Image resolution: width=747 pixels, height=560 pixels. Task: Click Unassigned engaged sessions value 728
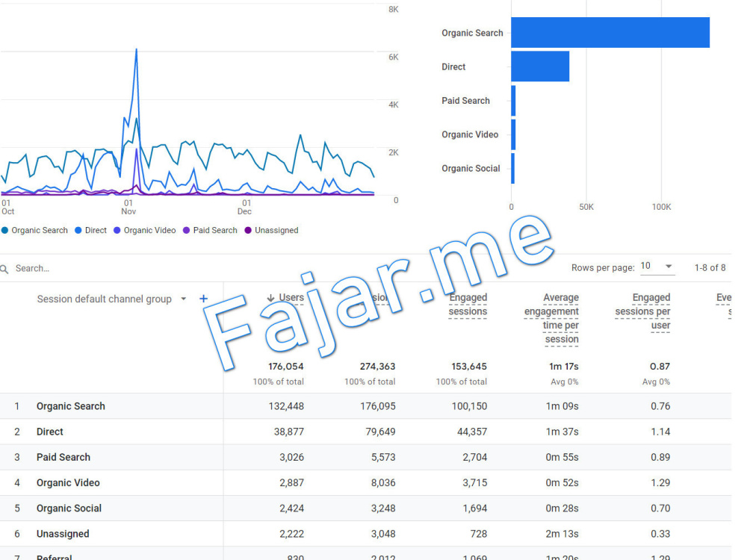pos(479,534)
